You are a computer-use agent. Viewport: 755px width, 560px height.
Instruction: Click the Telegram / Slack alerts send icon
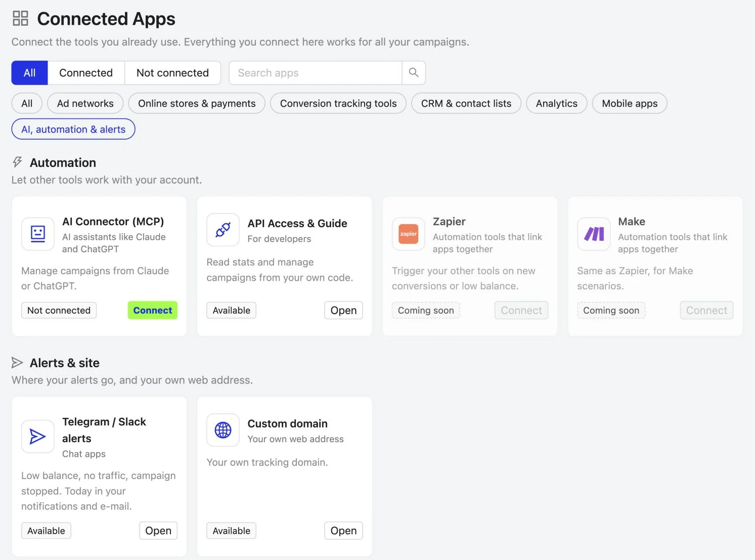38,437
